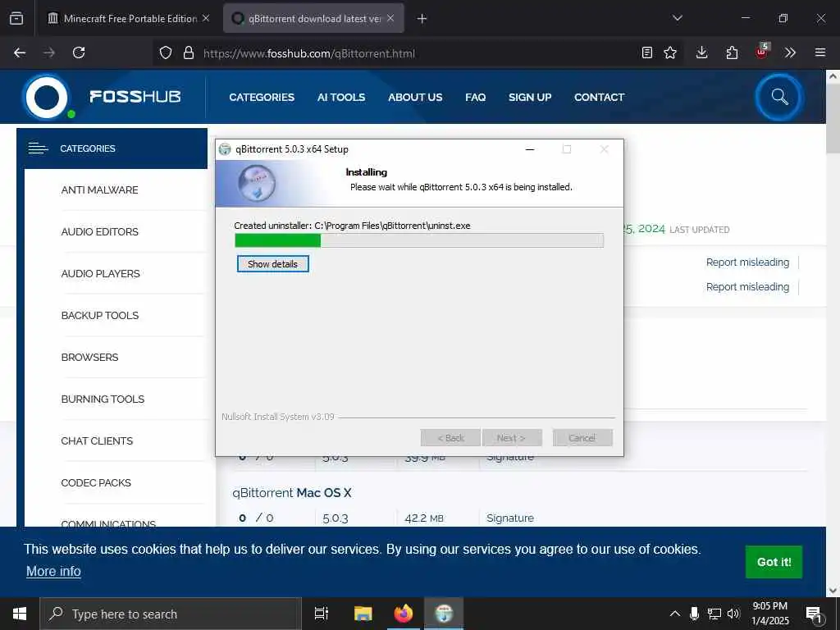Open volume speaker tray icon
The height and width of the screenshot is (630, 840).
(x=733, y=614)
